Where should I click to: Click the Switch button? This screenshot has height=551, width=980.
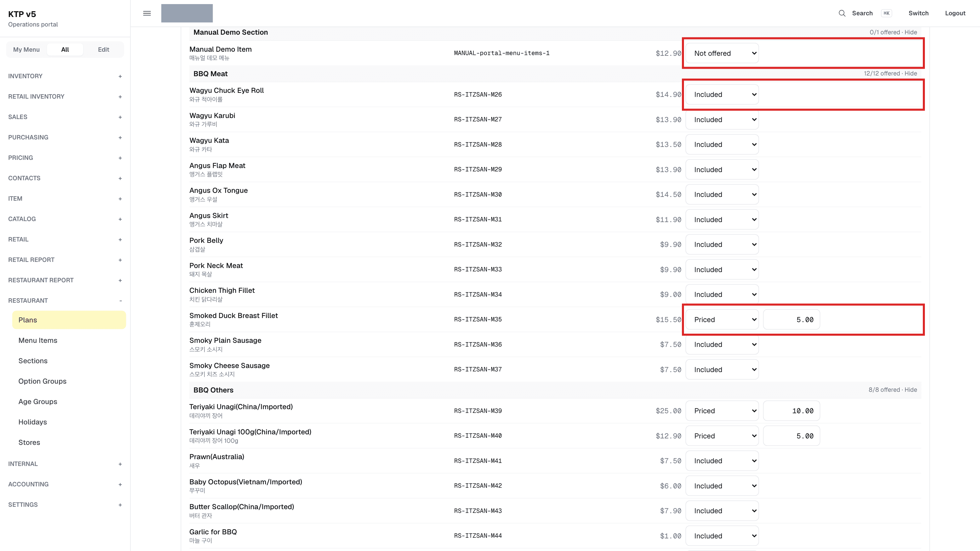point(918,13)
